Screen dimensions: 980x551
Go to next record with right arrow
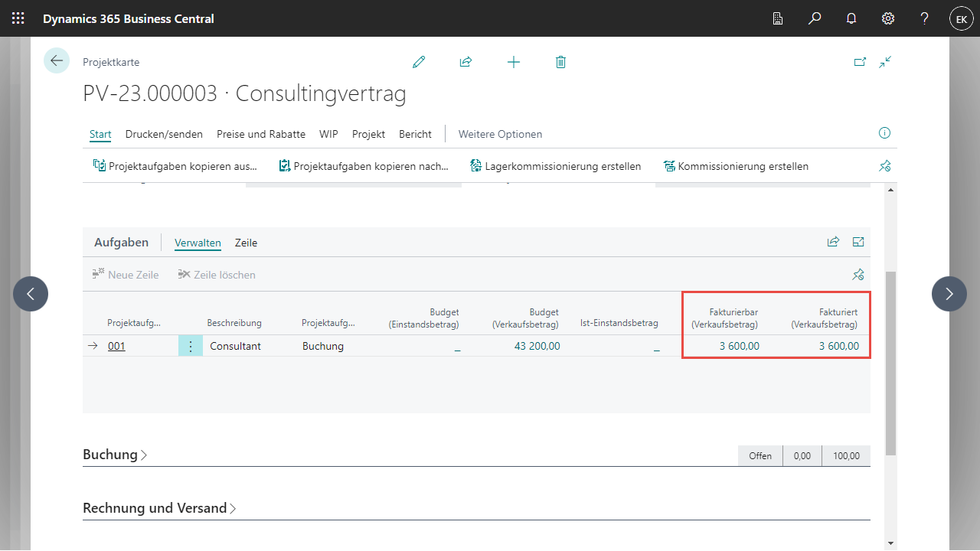[949, 293]
